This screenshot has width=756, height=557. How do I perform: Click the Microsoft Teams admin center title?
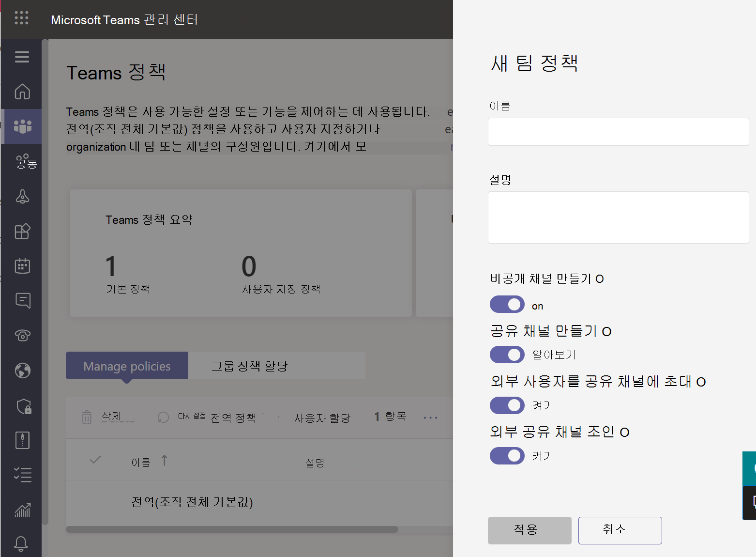point(124,20)
